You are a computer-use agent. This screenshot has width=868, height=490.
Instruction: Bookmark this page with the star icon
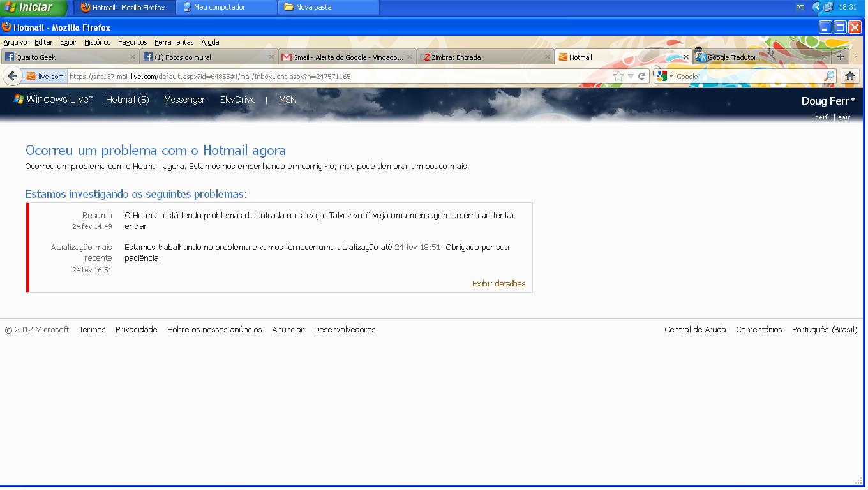pyautogui.click(x=618, y=76)
